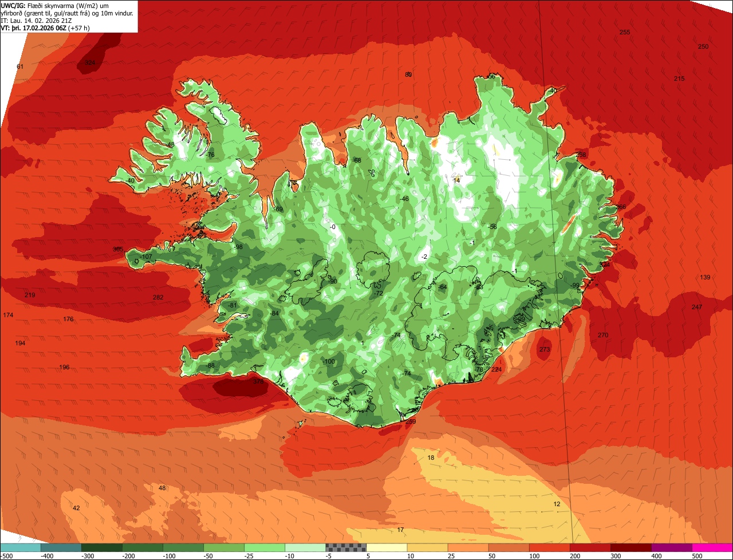Select the '365' value west of Snæfellsnes
733x560 pixels.
point(118,249)
